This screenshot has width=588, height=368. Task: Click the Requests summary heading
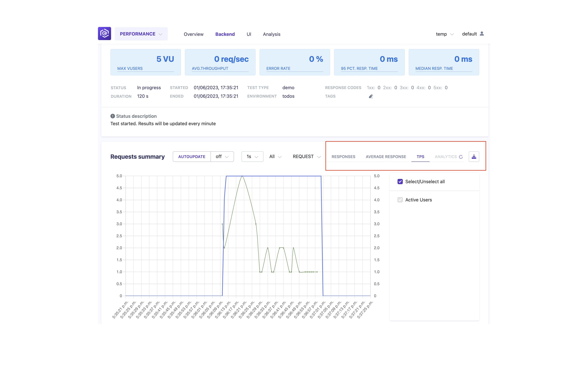tap(137, 157)
